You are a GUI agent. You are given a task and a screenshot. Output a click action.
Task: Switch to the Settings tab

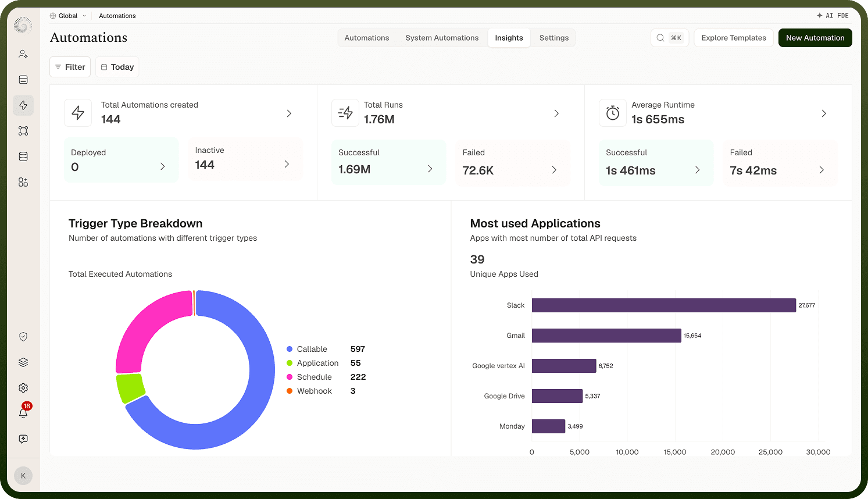pyautogui.click(x=554, y=38)
